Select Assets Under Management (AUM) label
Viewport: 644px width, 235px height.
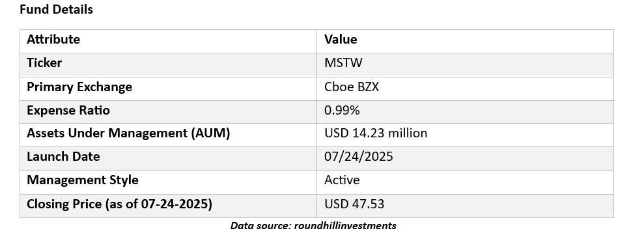(x=128, y=133)
